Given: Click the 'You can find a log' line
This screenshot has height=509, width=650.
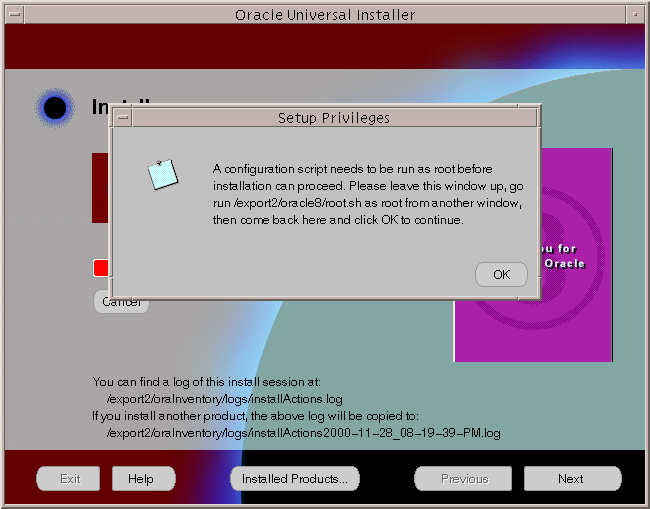Looking at the screenshot, I should [206, 382].
